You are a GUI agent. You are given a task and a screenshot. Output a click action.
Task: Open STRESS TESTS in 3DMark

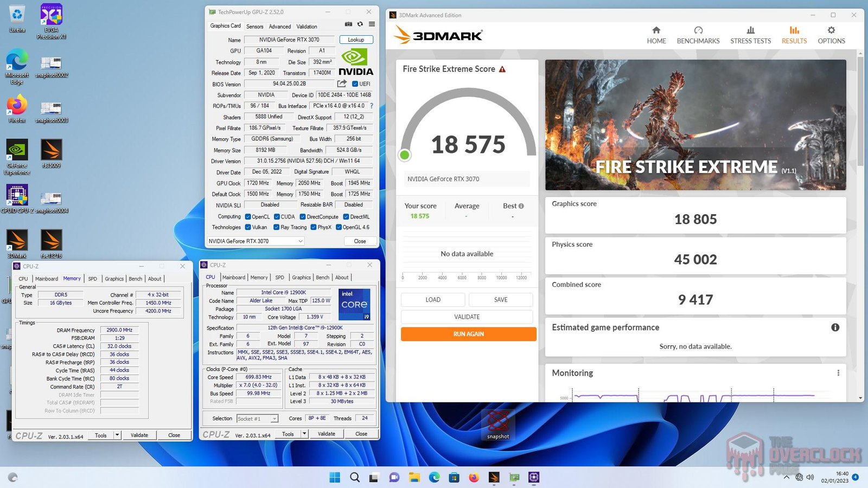pyautogui.click(x=750, y=36)
